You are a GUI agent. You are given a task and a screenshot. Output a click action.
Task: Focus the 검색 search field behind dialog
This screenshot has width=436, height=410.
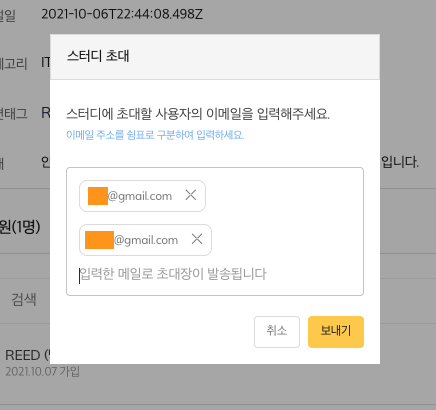[x=24, y=299]
